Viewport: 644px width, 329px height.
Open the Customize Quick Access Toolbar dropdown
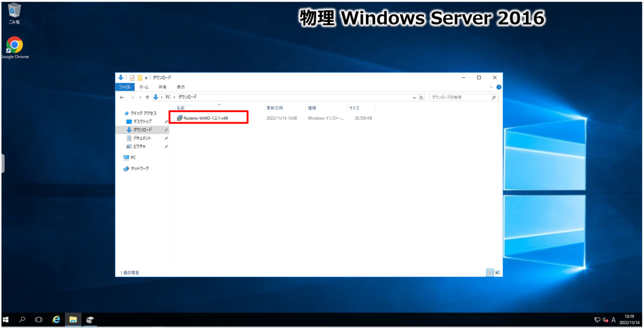coord(146,78)
